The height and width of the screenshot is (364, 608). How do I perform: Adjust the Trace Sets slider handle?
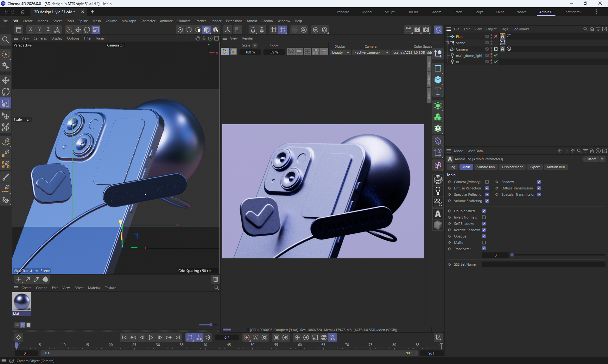click(512, 255)
